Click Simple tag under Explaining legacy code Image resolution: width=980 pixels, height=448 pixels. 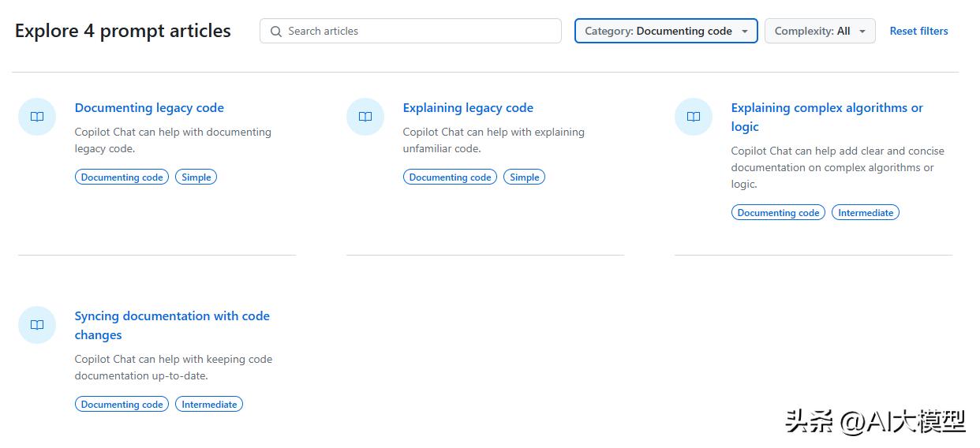[524, 177]
